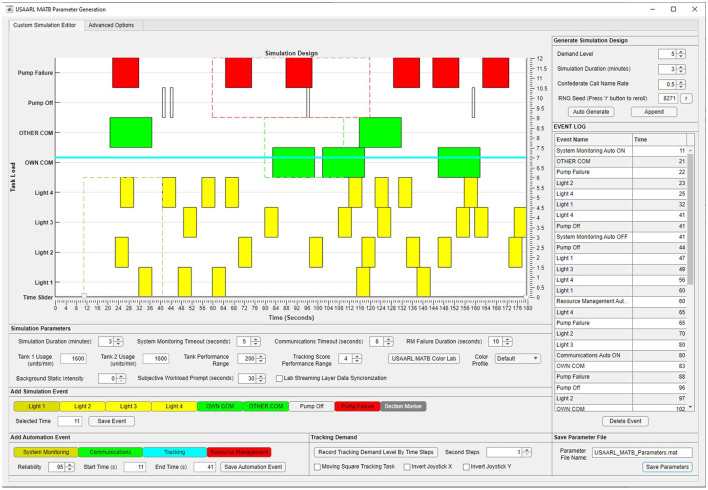Enable Lab Streaming Layer Data Synchronization
This screenshot has width=708, height=490.
click(x=279, y=378)
